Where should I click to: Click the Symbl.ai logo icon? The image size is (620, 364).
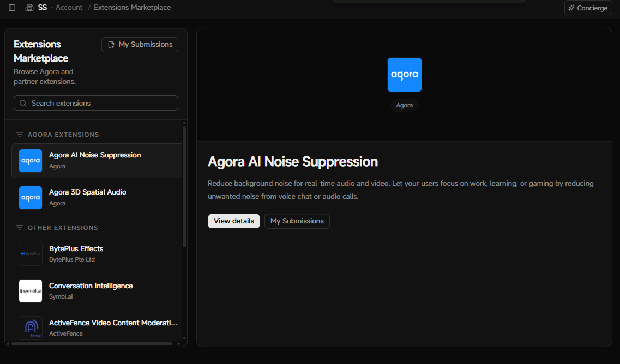(x=31, y=291)
